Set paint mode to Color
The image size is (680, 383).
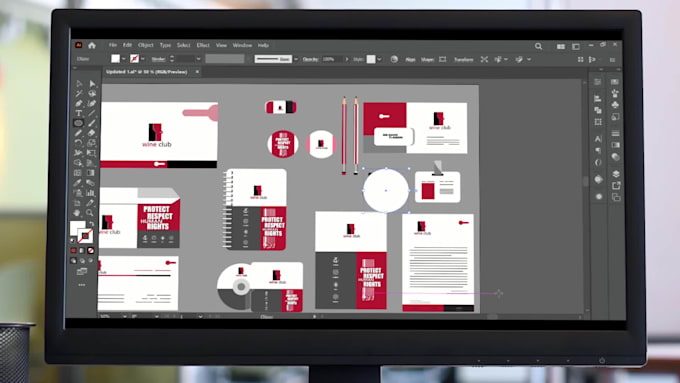(73, 250)
